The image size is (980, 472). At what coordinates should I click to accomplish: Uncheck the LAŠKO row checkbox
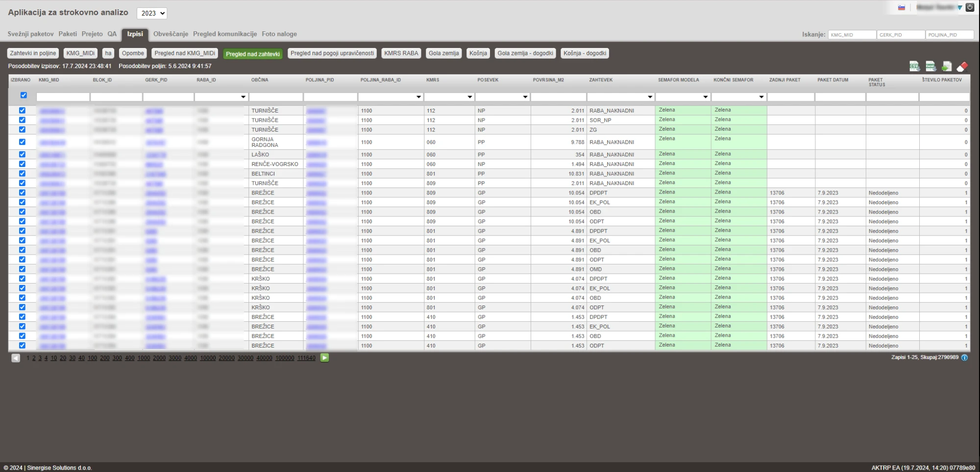[22, 154]
